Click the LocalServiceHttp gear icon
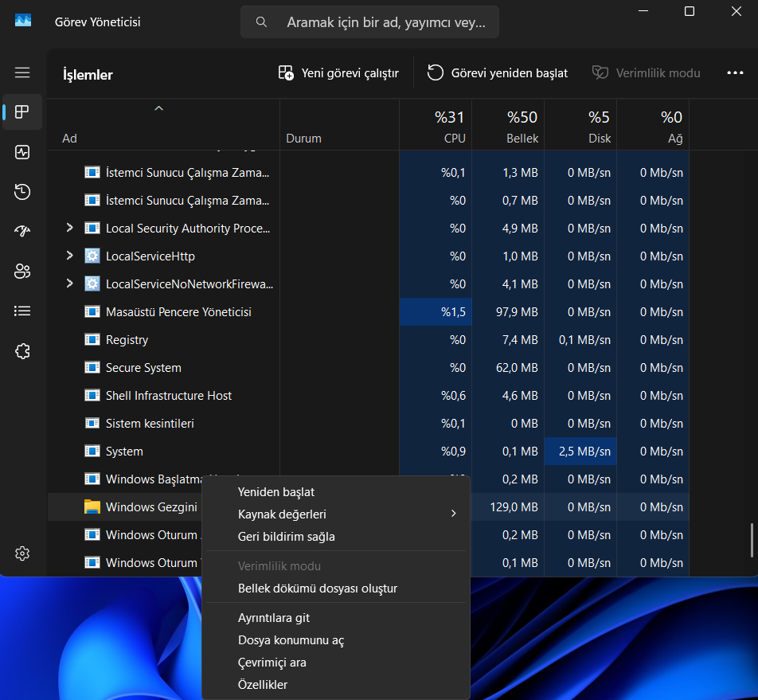This screenshot has width=758, height=700. coord(92,256)
